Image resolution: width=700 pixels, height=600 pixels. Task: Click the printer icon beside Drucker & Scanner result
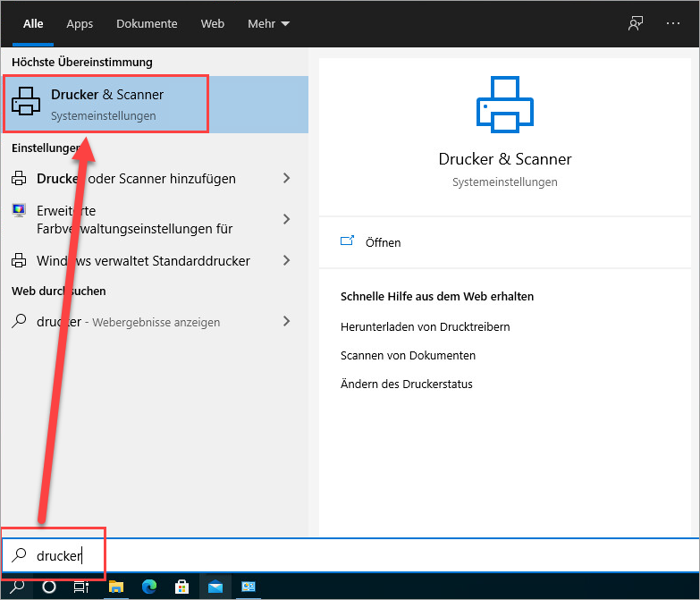coord(25,101)
